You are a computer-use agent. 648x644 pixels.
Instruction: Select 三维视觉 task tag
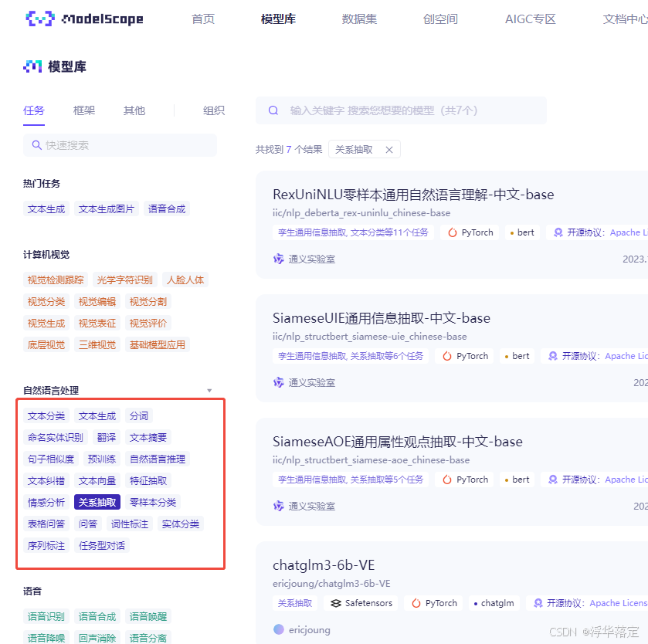click(x=97, y=345)
